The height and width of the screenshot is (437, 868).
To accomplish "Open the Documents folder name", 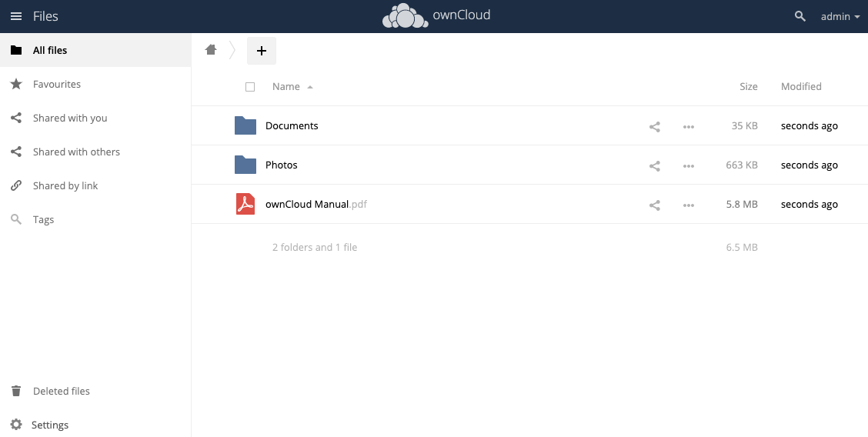I will pos(292,125).
